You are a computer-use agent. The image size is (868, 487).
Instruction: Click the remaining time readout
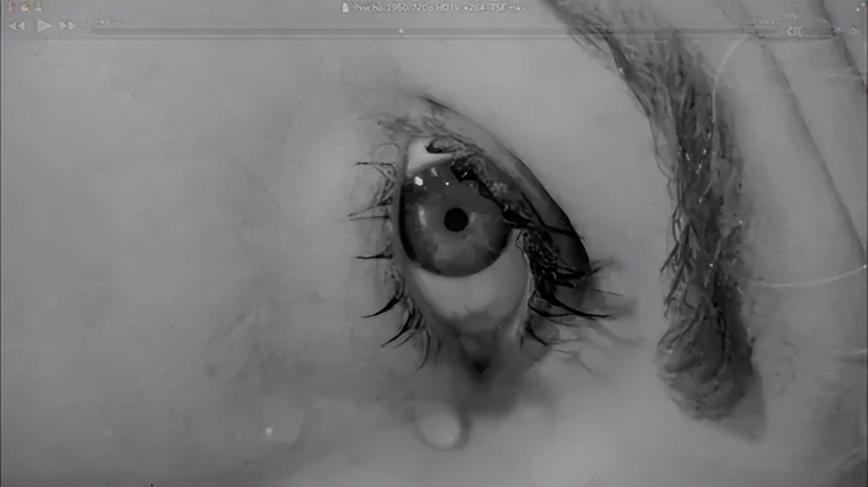tap(762, 23)
